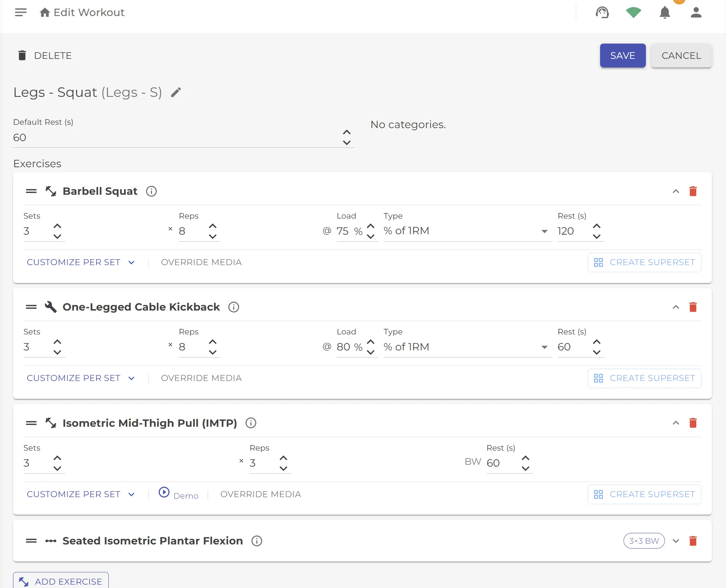The height and width of the screenshot is (588, 726).
Task: Save the workout
Action: [622, 55]
